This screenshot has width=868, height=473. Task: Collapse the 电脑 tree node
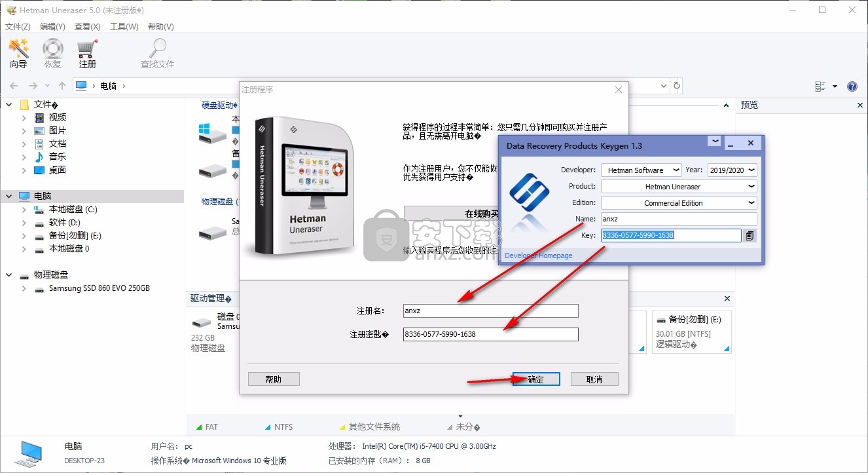9,196
